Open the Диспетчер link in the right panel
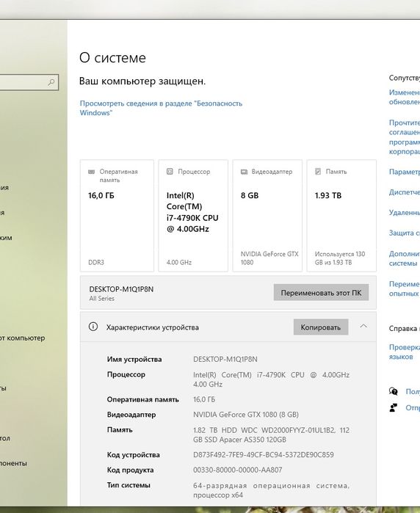 tap(405, 192)
